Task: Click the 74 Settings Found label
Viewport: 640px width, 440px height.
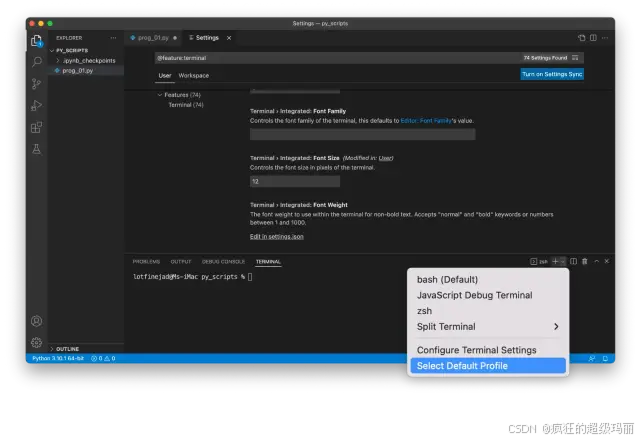Action: point(545,58)
